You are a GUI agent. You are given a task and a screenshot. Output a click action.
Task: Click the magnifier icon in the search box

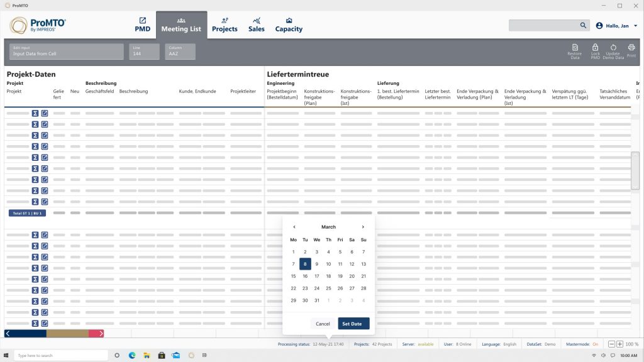coord(583,25)
